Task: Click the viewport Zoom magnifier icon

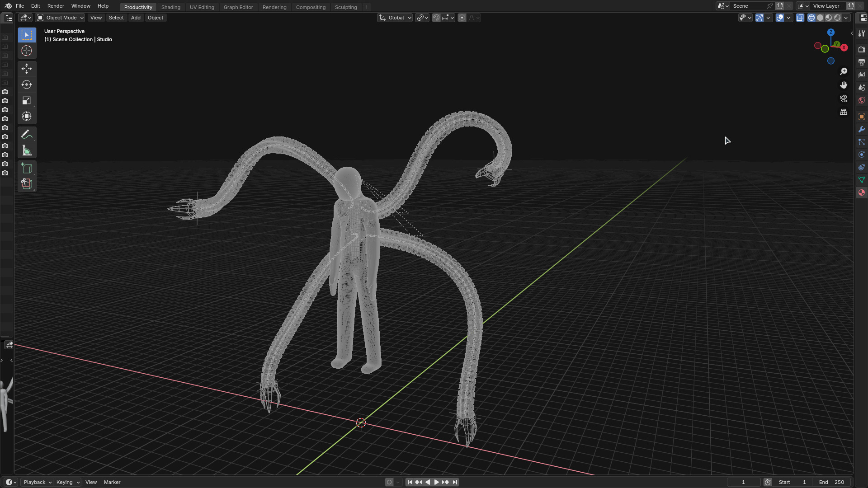Action: (x=844, y=71)
